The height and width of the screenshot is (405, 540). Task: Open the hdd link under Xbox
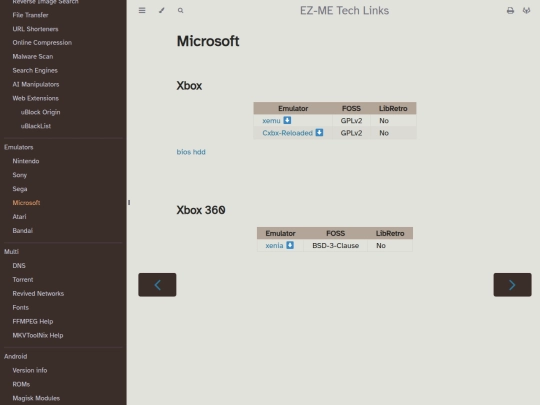[199, 152]
